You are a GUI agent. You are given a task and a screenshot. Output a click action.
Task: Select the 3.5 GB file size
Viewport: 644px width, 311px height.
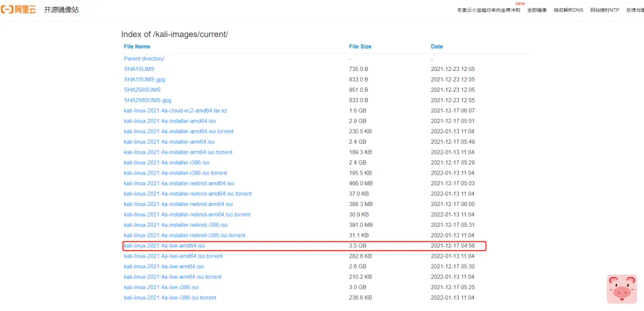coord(357,246)
